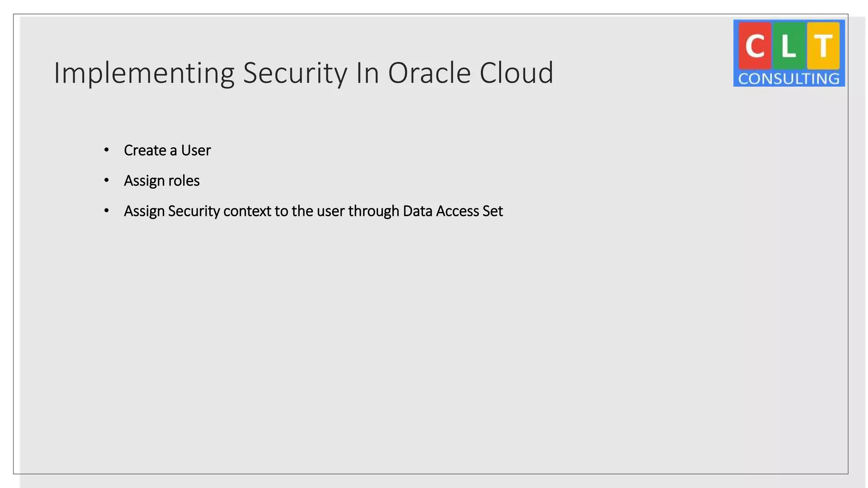Click the red C tile in logo
868x488 pixels.
coord(754,46)
